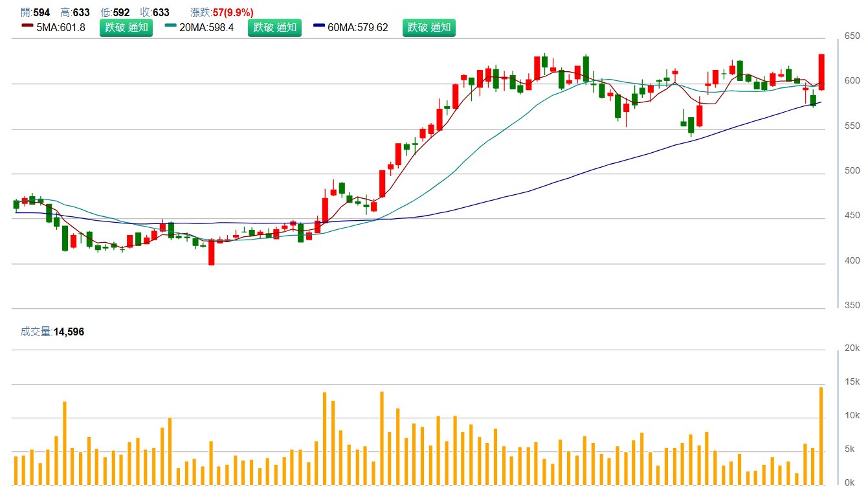This screenshot has width=868, height=496.
Task: Click the 350 label on the price axis
Action: point(852,305)
